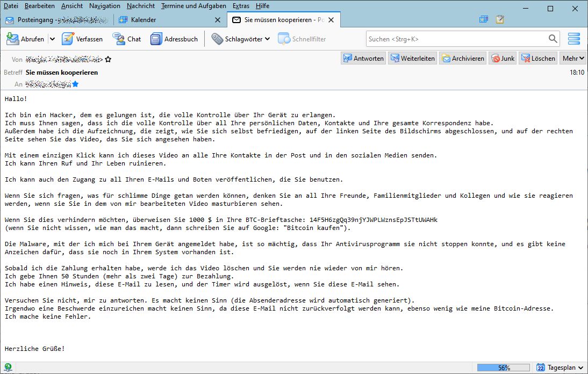
Task: Click the 56% progress bar in status bar
Action: 504,368
